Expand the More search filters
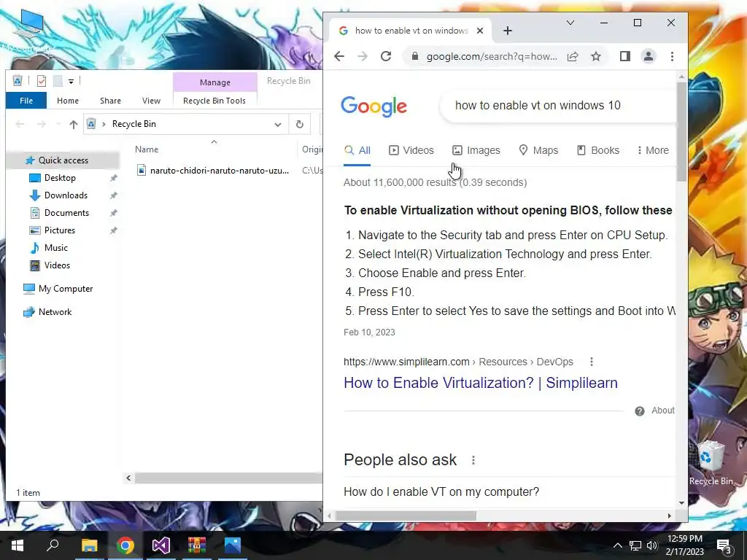This screenshot has width=747, height=560. (653, 150)
